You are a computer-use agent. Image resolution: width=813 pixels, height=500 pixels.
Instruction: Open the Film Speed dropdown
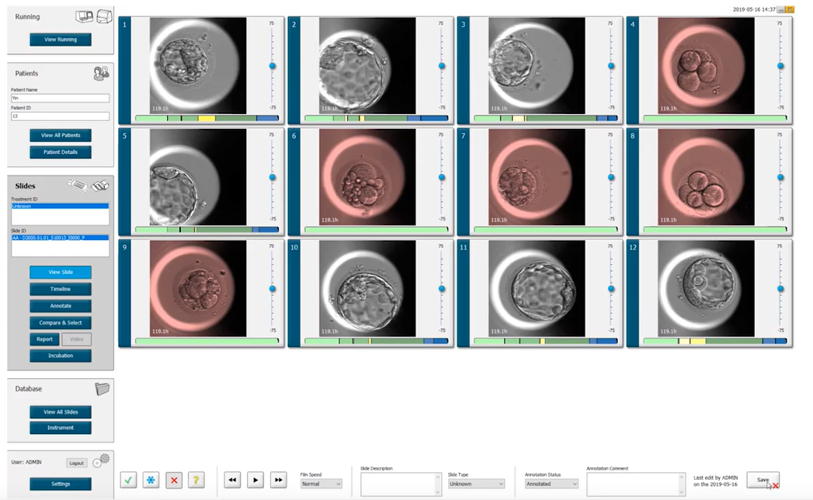[x=321, y=484]
